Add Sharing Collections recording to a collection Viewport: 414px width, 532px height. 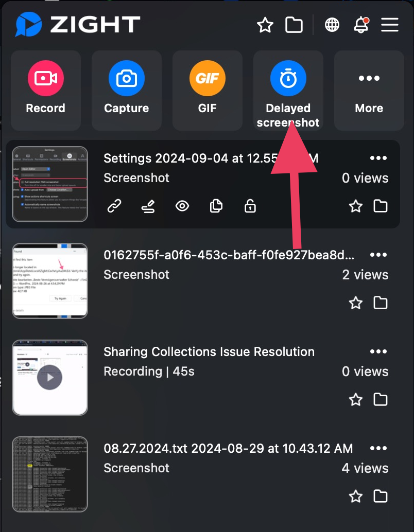(x=381, y=399)
